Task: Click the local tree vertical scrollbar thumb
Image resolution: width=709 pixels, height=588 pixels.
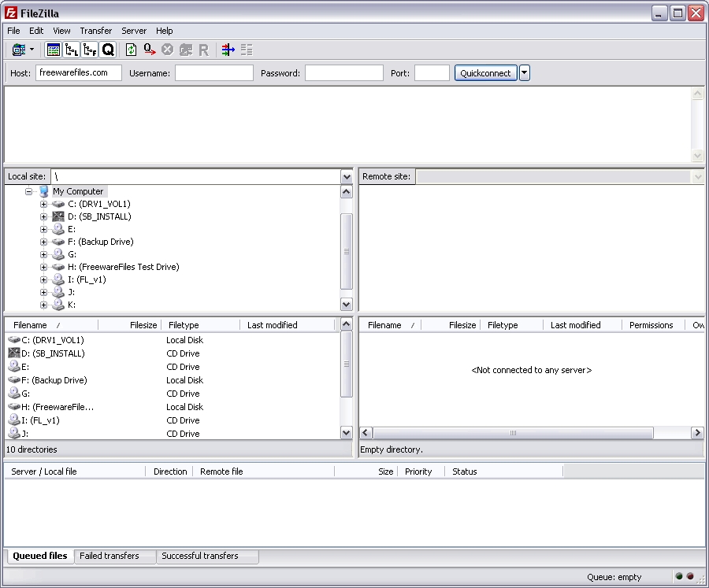Action: coord(347,251)
